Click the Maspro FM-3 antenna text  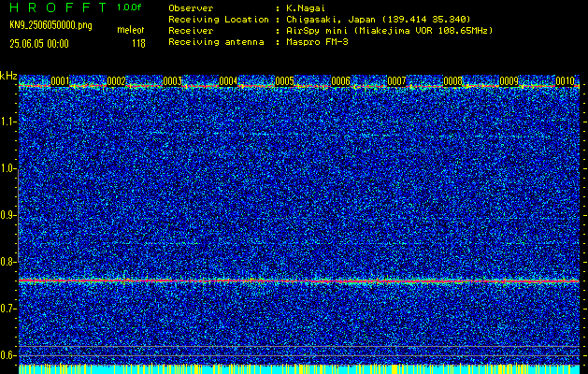point(317,42)
